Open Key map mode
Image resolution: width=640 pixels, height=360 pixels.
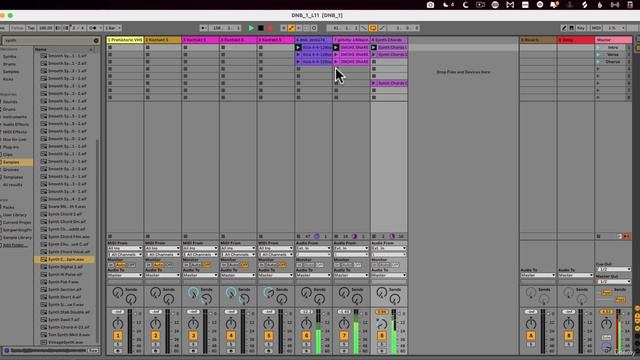point(581,28)
